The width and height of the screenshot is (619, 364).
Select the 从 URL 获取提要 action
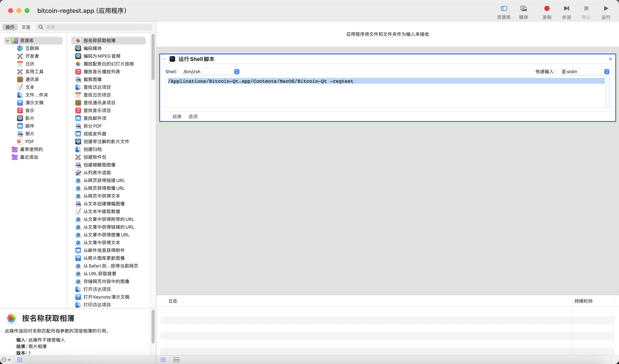100,274
